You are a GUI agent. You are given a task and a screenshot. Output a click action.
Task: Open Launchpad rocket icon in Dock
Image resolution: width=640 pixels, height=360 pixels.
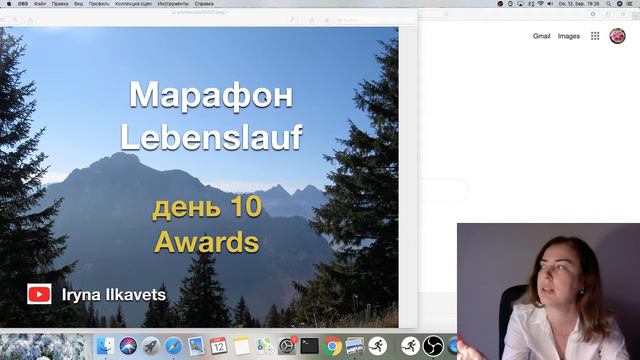[x=151, y=346]
